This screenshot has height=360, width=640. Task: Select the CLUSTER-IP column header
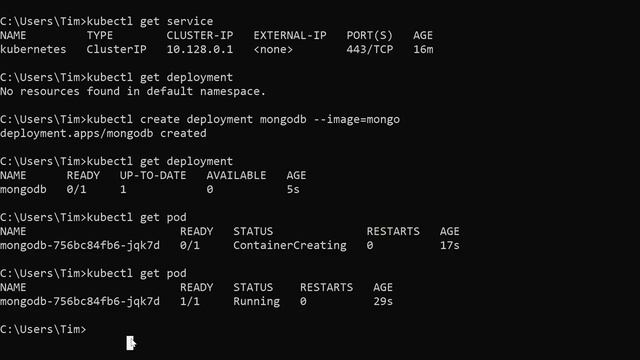(200, 36)
